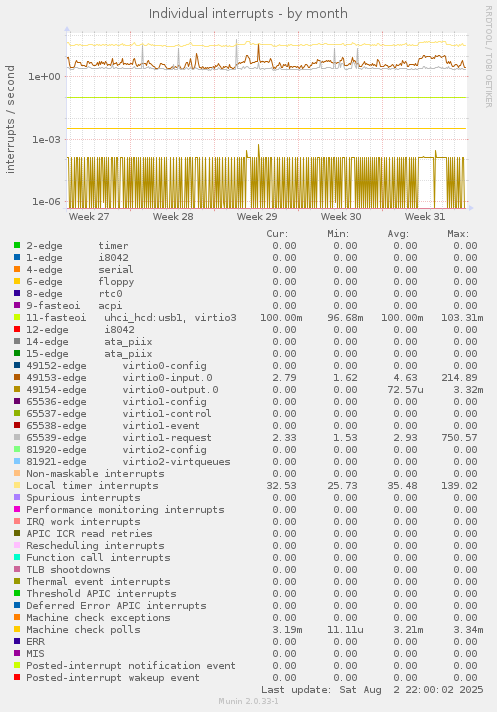Click the Munin 2.0.33-1 footer text

click(x=248, y=701)
